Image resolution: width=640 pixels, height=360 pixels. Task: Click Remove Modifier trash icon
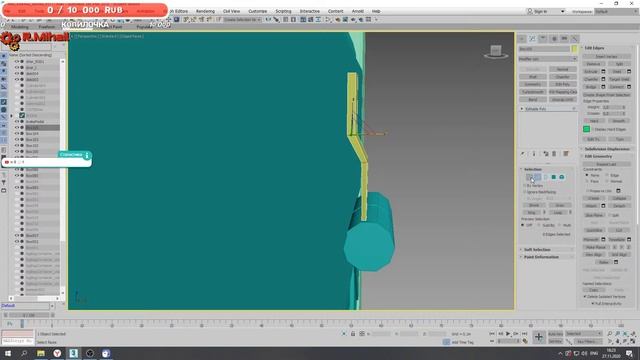click(554, 154)
